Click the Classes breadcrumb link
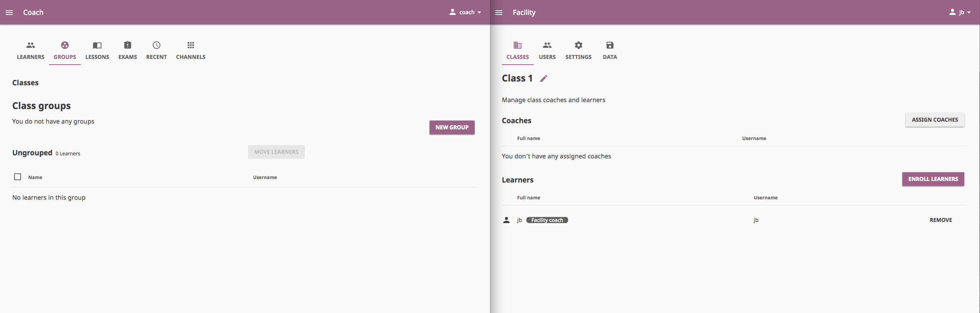 pyautogui.click(x=25, y=83)
